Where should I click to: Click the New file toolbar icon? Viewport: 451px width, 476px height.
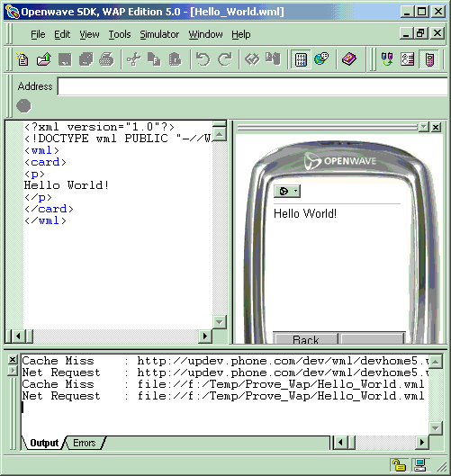[x=23, y=59]
